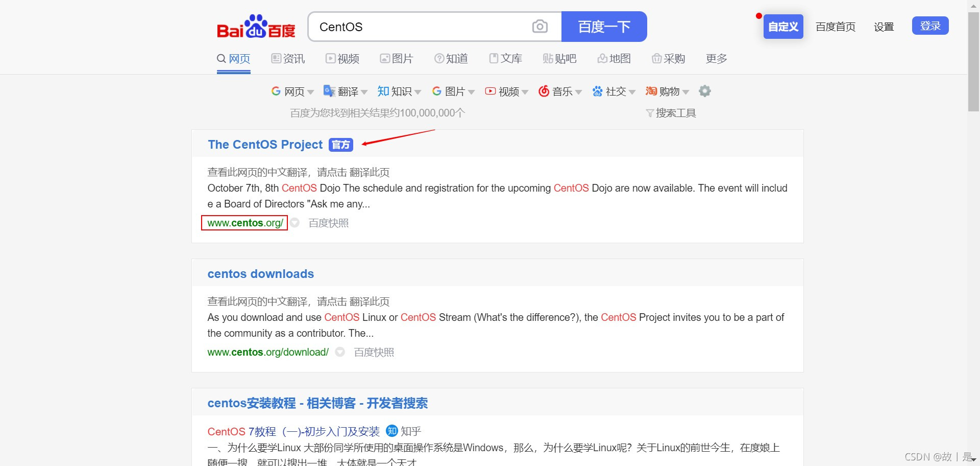The height and width of the screenshot is (466, 980).
Task: Expand the 知识 dropdown arrow
Action: (x=418, y=92)
